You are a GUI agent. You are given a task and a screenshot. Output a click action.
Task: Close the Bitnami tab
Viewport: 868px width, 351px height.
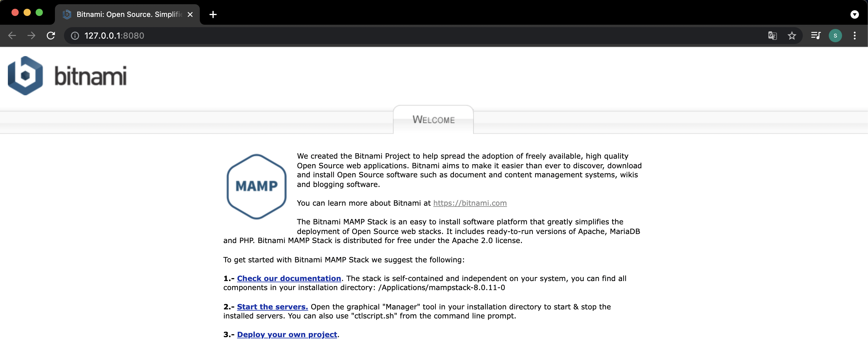tap(190, 14)
